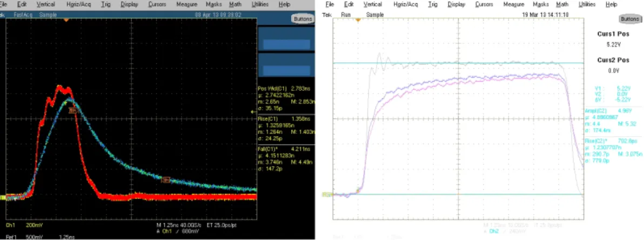Image resolution: width=644 pixels, height=240 pixels.
Task: Open Vertical menu in left scope window
Action: 45,4
